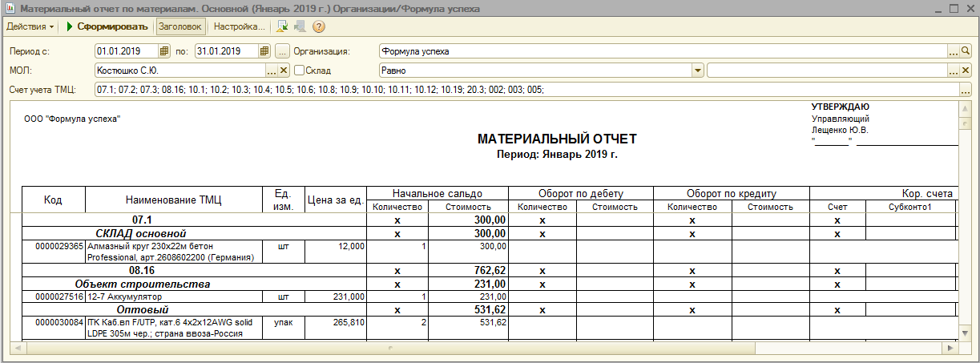Open calendar for end date 31.01.2019
Image resolution: width=980 pixels, height=363 pixels.
264,51
